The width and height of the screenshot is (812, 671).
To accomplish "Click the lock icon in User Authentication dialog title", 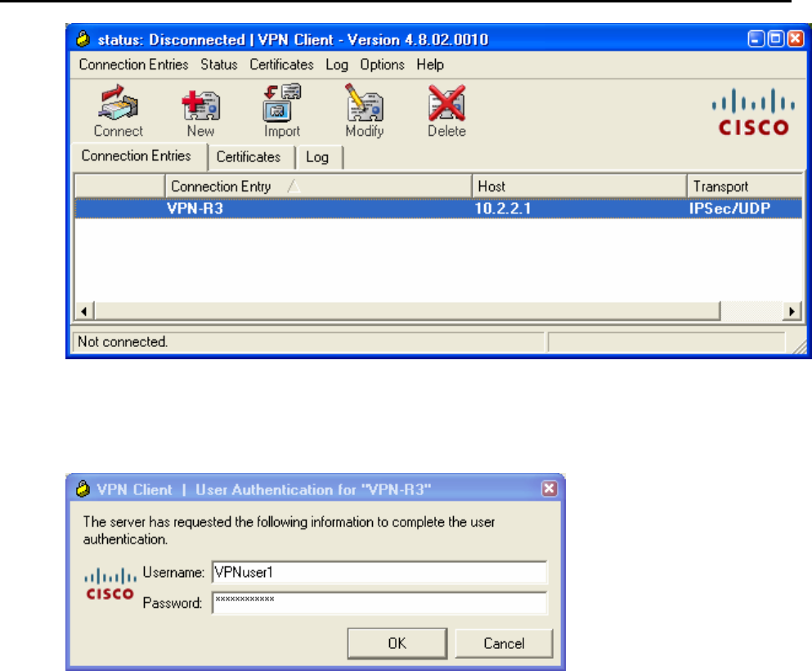I will tap(83, 489).
